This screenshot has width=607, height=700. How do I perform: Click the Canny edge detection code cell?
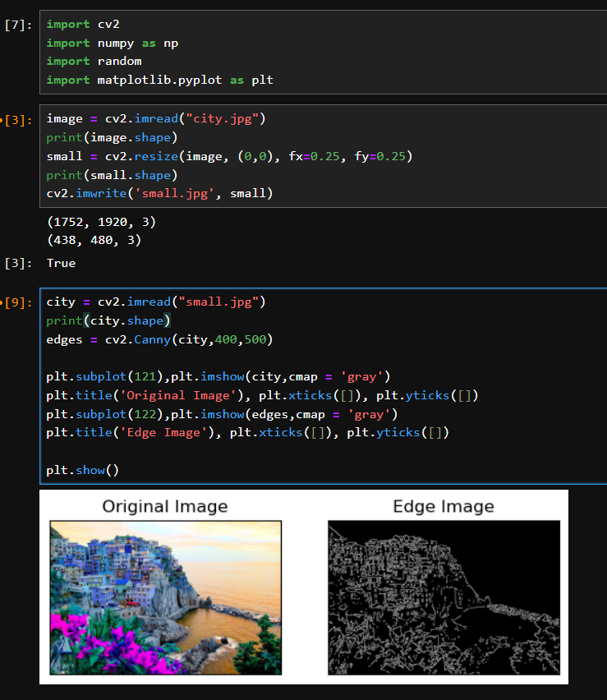323,386
